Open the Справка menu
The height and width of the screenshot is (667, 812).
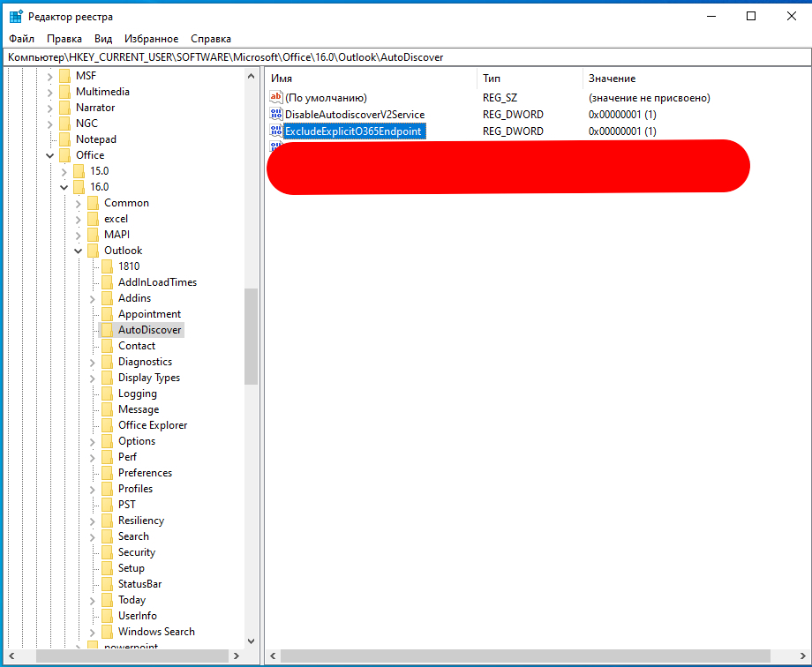[211, 39]
